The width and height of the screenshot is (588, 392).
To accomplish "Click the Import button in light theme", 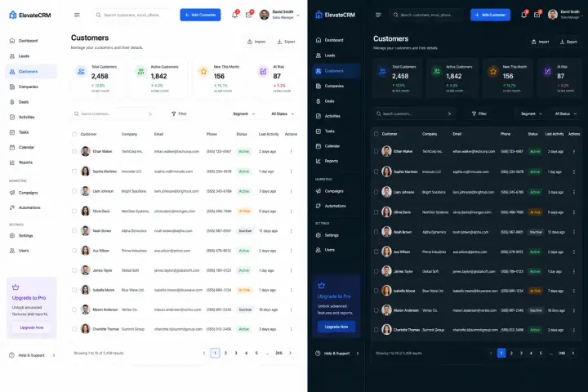I will (x=256, y=42).
